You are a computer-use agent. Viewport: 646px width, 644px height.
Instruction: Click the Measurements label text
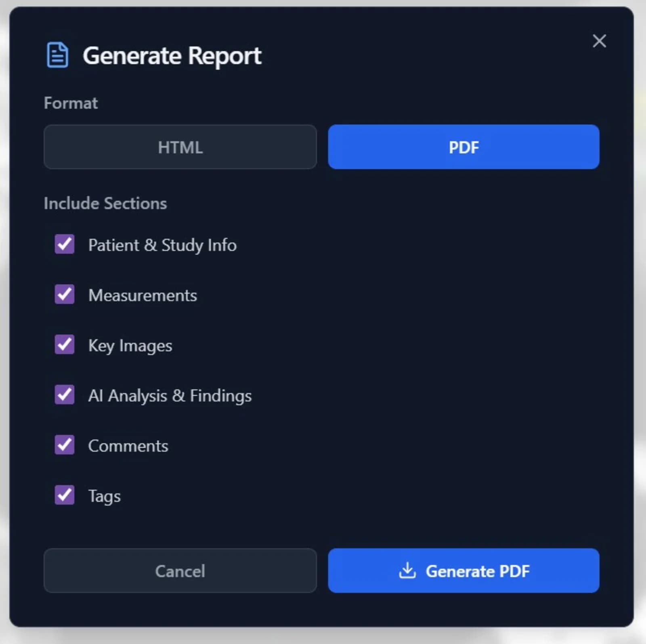point(143,295)
